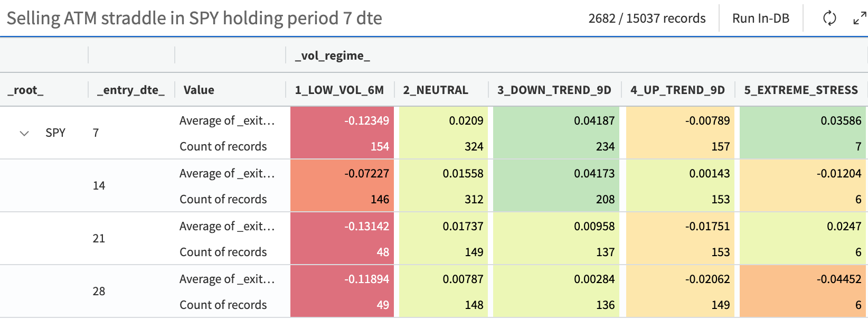This screenshot has width=868, height=319.
Task: Click the 4_UP_TREND_9D column header
Action: [677, 90]
